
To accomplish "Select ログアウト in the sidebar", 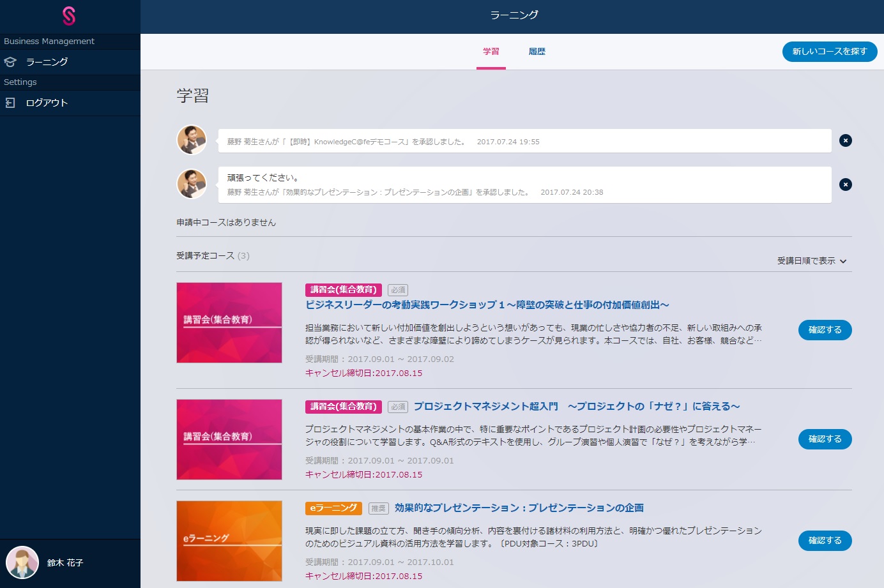I will 47,103.
